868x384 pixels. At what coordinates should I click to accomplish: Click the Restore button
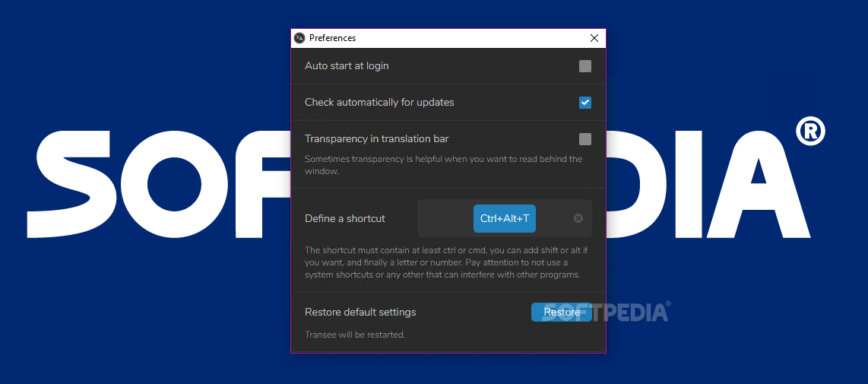562,312
